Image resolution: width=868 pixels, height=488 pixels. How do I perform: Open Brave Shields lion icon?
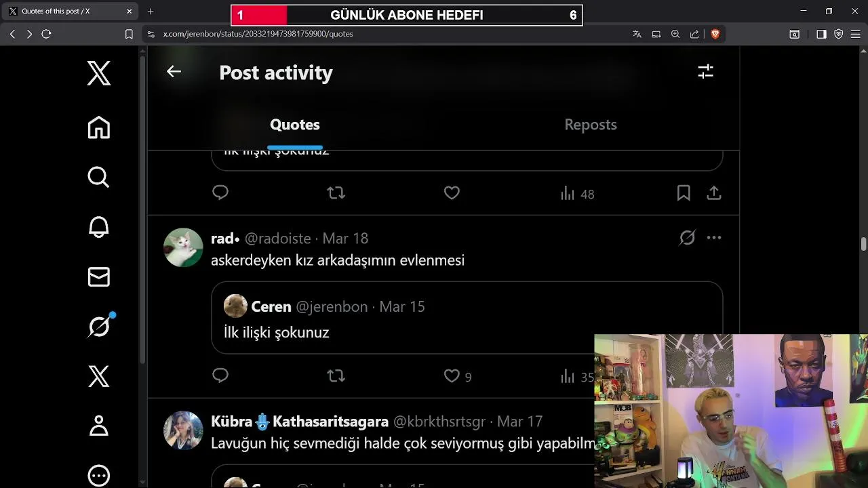coord(715,34)
